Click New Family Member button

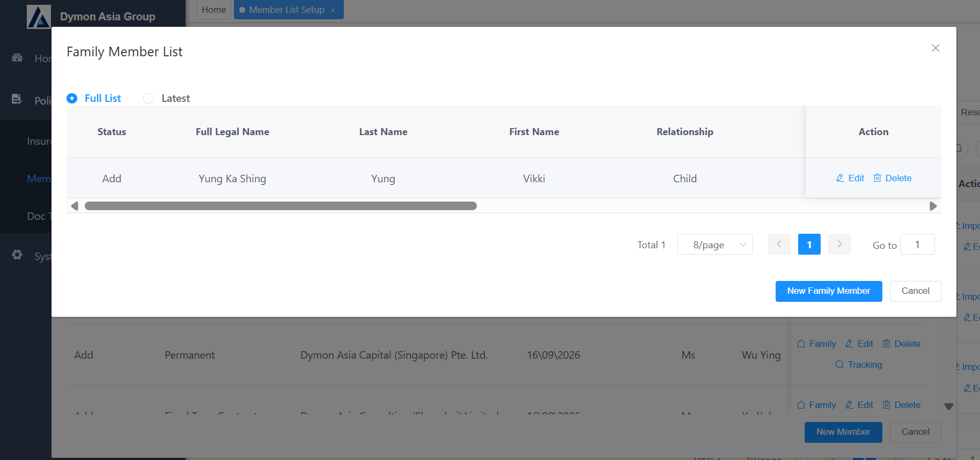tap(829, 291)
